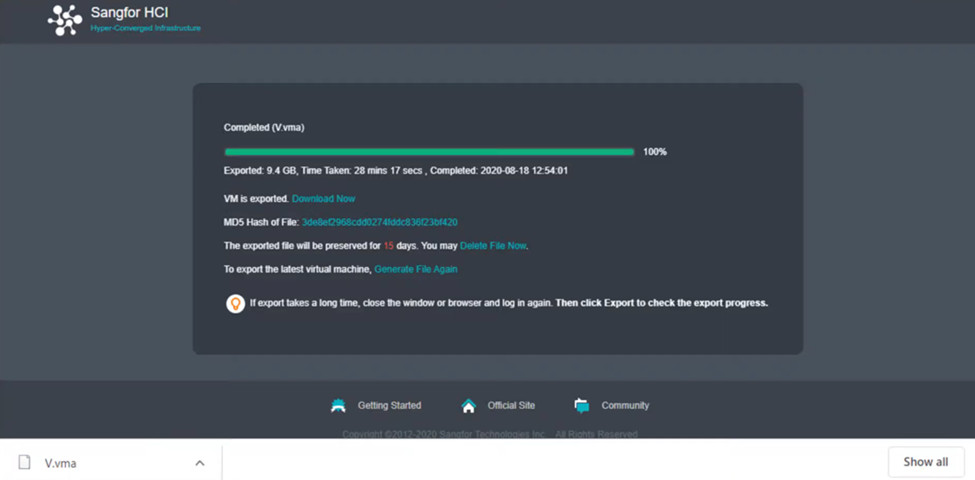Viewport: 975px width, 480px height.
Task: Click the V.vma file icon in download bar
Action: pyautogui.click(x=24, y=462)
